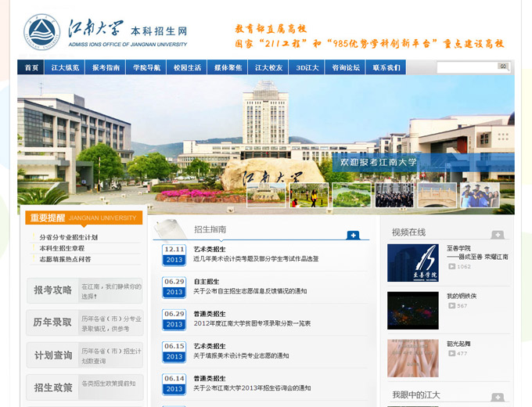532x407 pixels.
Task: Select the graduates group photo thumbnail
Action: tap(394, 195)
